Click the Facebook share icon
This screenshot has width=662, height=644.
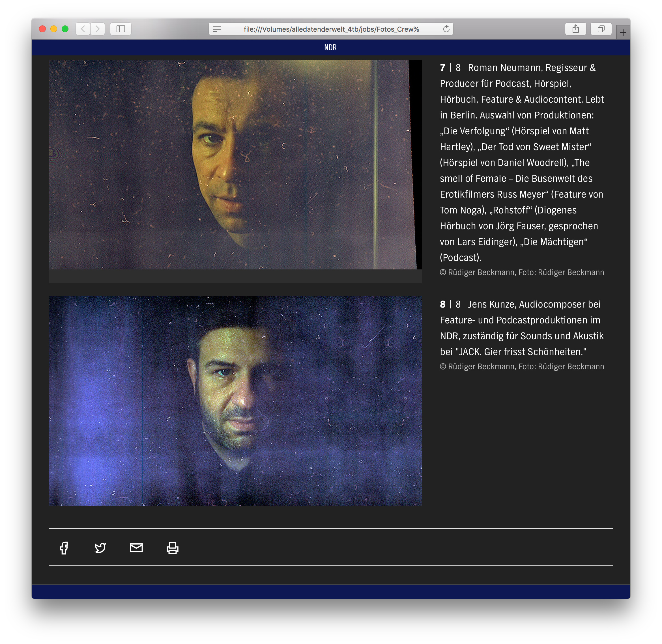[64, 548]
